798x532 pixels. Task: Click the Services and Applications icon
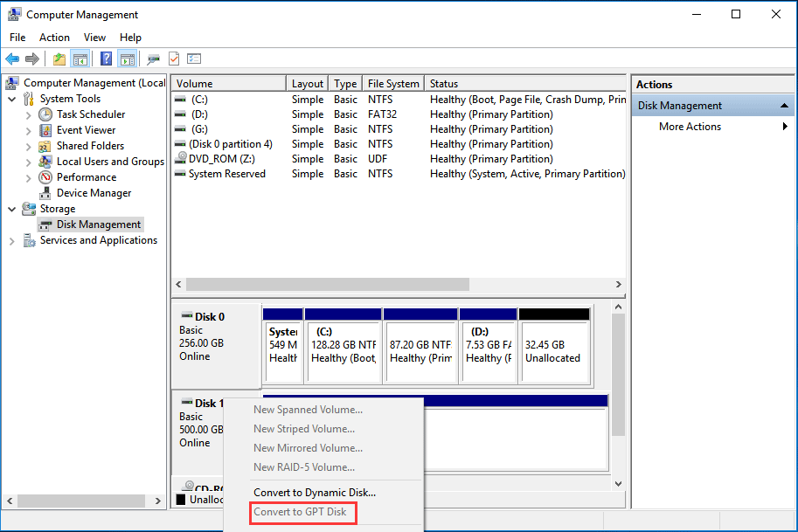29,240
